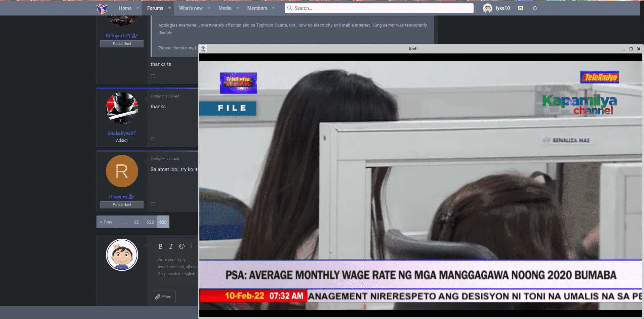Minimize the Kodi window

pos(623,49)
